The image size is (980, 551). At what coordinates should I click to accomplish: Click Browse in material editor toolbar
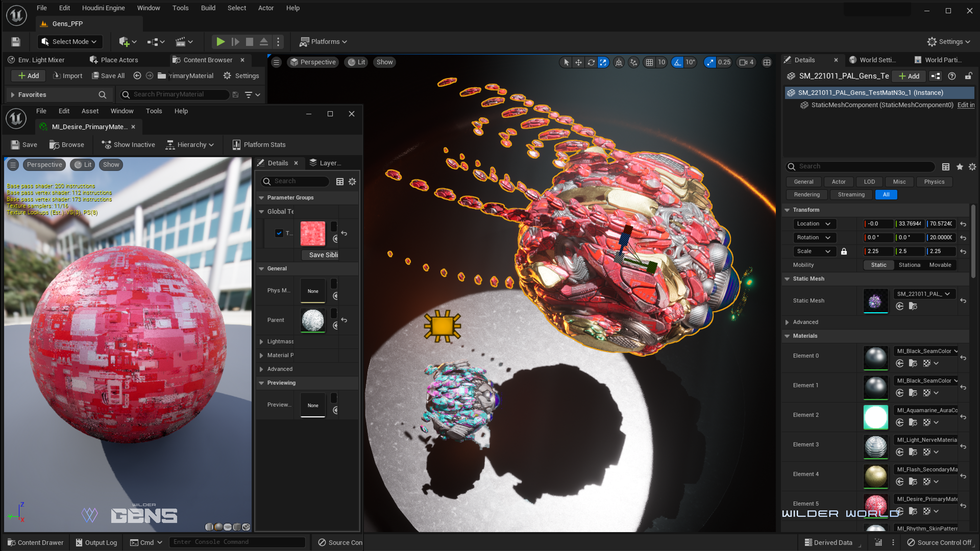[67, 144]
